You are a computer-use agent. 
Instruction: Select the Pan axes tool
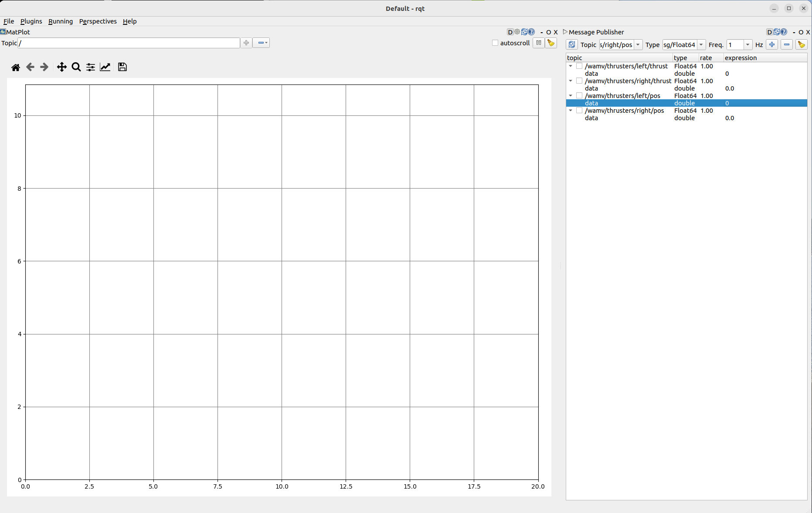pos(62,67)
